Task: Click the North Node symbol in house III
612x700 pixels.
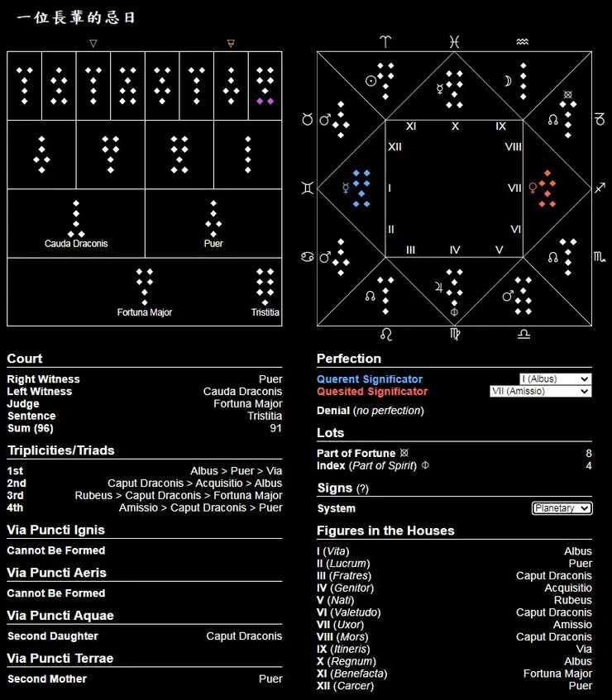Action: (370, 296)
